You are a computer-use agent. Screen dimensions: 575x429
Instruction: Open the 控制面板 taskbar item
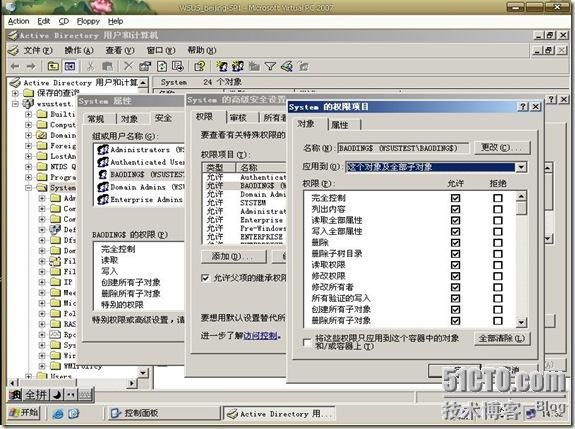(x=163, y=413)
